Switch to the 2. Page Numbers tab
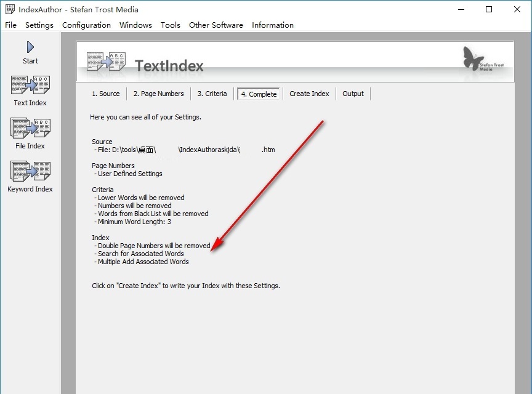This screenshot has width=532, height=394. click(x=158, y=94)
